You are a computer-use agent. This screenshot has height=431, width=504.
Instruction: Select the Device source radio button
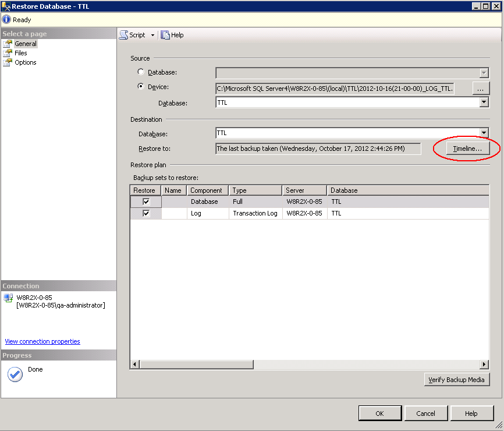click(x=141, y=86)
